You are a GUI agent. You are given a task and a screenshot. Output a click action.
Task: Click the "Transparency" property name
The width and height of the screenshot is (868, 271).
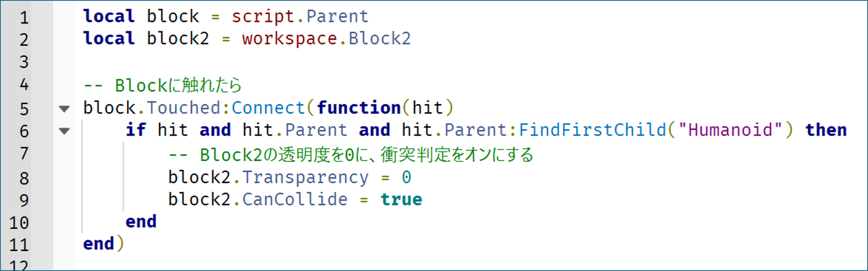pyautogui.click(x=305, y=178)
